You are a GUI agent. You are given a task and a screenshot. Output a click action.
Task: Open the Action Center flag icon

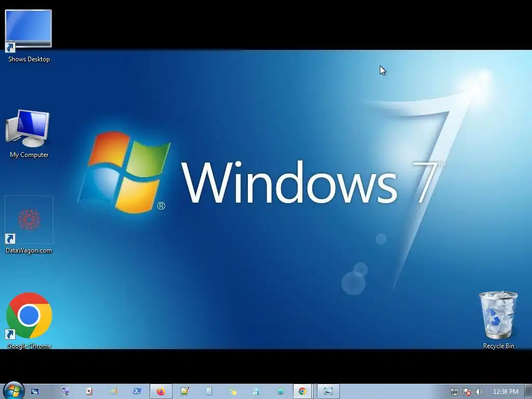click(x=467, y=392)
